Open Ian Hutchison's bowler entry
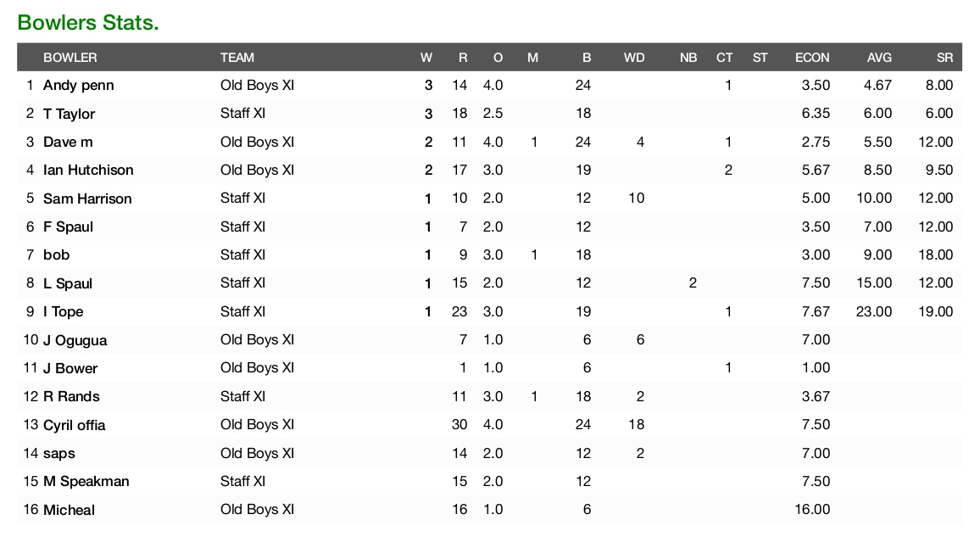This screenshot has height=548, width=980. (88, 171)
